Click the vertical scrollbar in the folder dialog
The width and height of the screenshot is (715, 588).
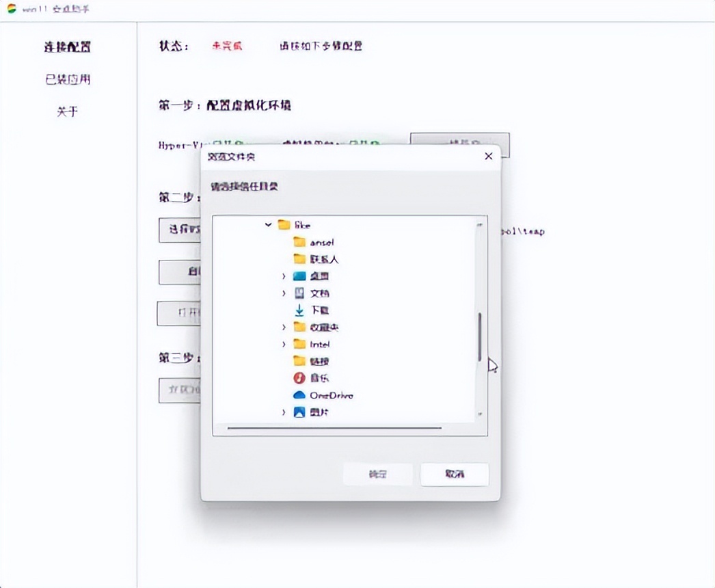tap(478, 335)
